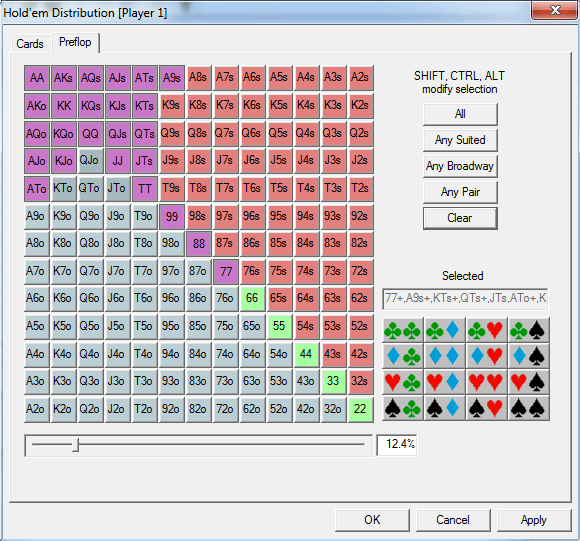
Task: Toggle the 87s hand cell
Action: pyautogui.click(x=226, y=244)
